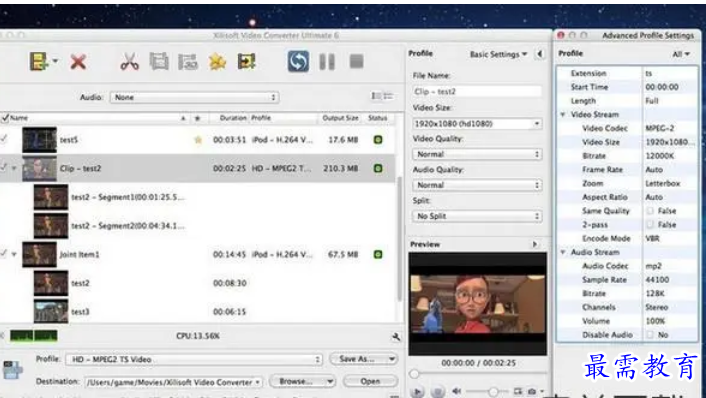Click the preview window mode icon beside camera
Image resolution: width=706 pixels, height=398 pixels.
(x=518, y=391)
